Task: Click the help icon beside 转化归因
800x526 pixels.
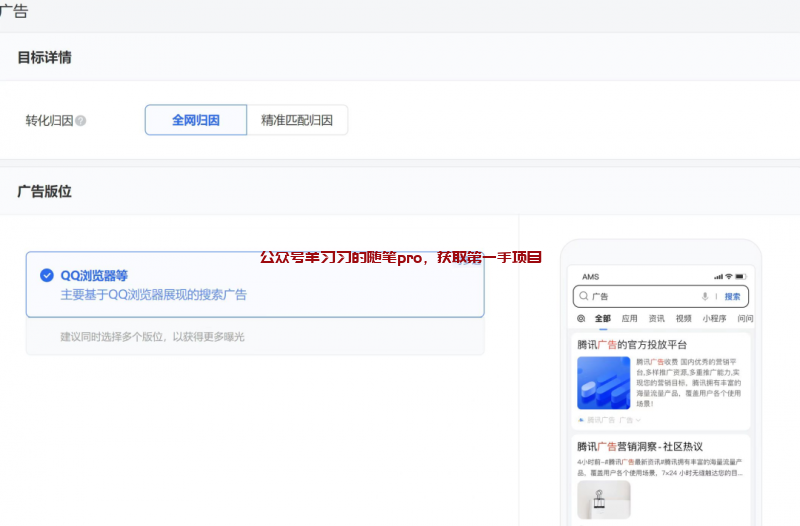Action: coord(81,121)
